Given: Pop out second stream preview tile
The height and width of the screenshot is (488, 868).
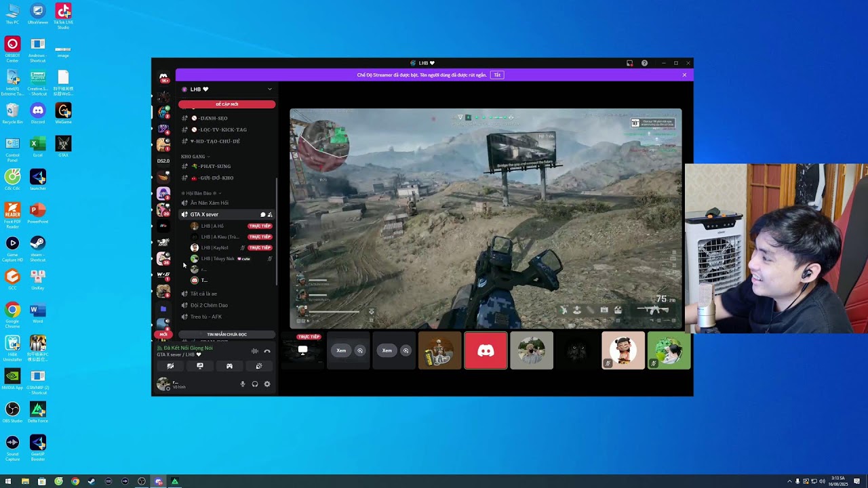Looking at the screenshot, I should (x=406, y=350).
